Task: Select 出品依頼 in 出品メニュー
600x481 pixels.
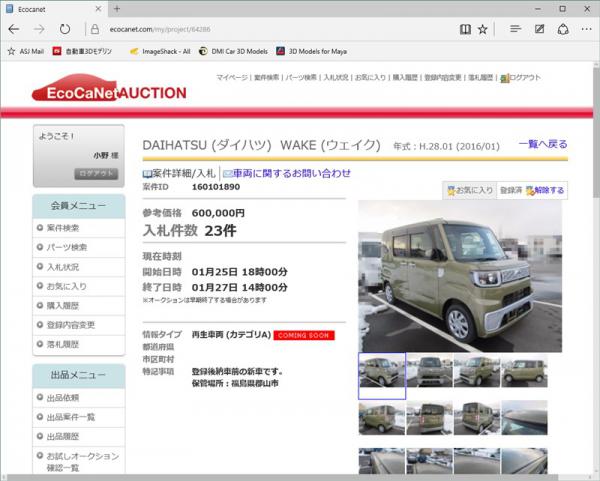Action: tap(79, 398)
